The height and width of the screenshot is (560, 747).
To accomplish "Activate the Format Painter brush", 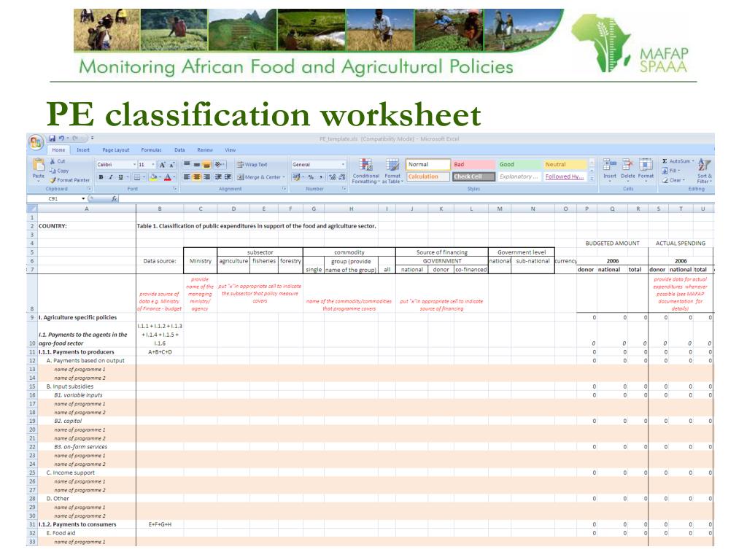I will (x=69, y=180).
